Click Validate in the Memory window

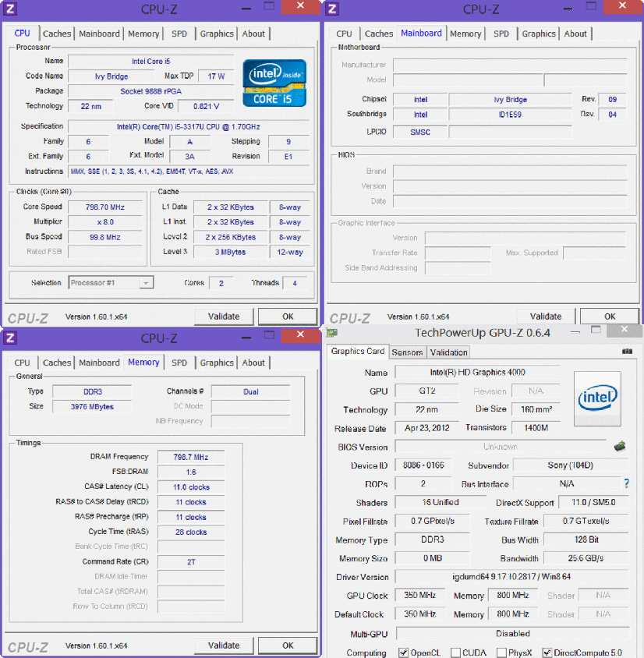224,646
